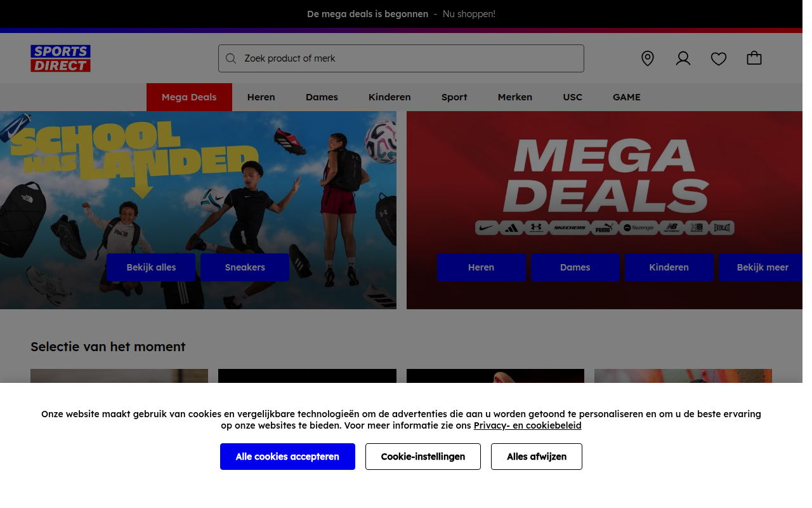Open the store locator pin icon
The image size is (812, 508).
click(647, 58)
